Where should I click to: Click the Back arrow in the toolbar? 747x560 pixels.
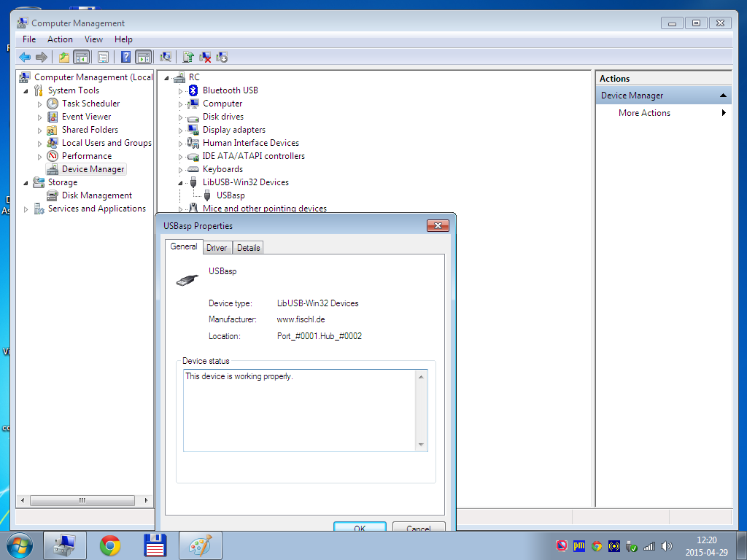25,57
